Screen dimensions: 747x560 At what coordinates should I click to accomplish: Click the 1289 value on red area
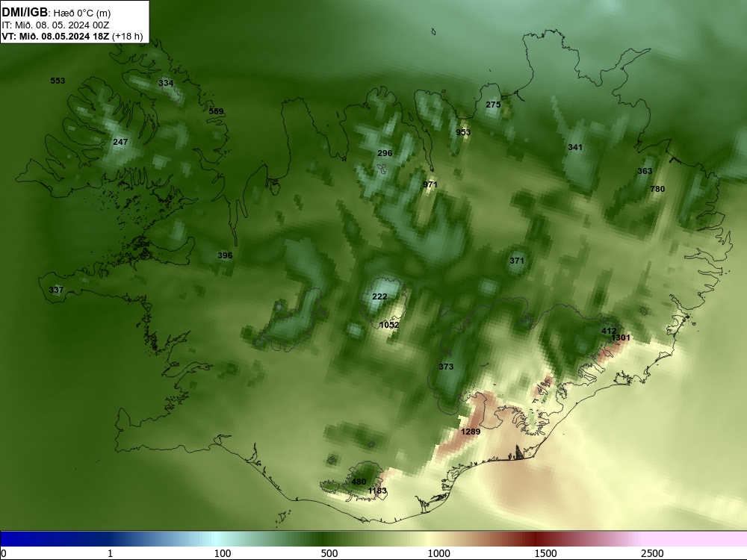[x=471, y=432]
